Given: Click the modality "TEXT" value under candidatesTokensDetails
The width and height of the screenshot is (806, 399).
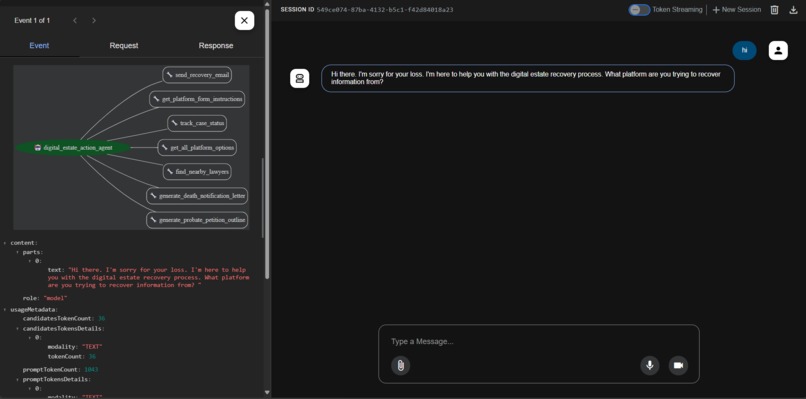Looking at the screenshot, I should (x=92, y=347).
